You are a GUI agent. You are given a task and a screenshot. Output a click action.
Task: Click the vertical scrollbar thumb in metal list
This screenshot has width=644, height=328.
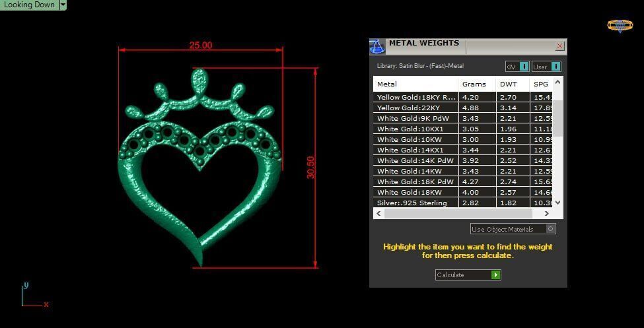pyautogui.click(x=557, y=118)
